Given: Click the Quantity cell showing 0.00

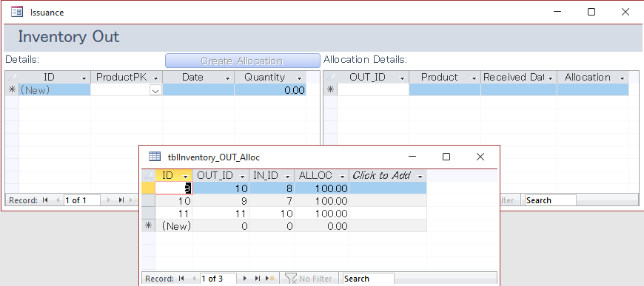Looking at the screenshot, I should 270,90.
